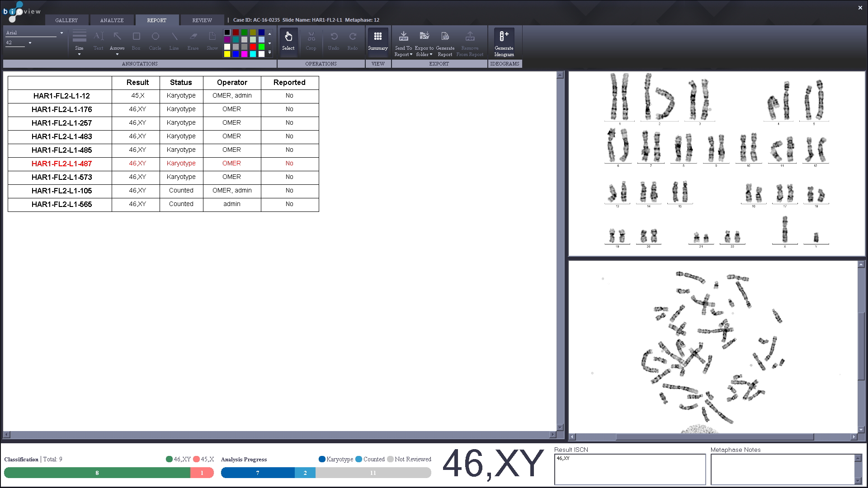Redo the last operation
Screen dimensions: 868x488
pos(353,41)
